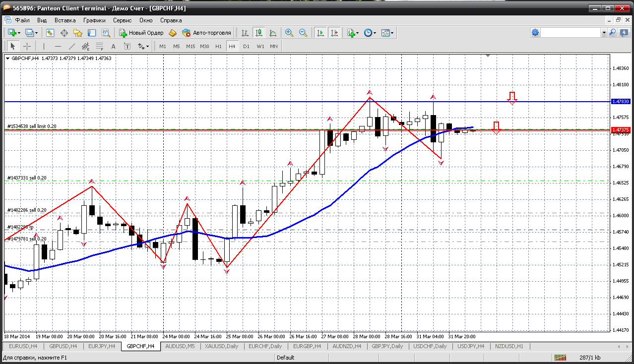The image size is (634, 364).
Task: Open the Сервис menu
Action: pos(122,20)
